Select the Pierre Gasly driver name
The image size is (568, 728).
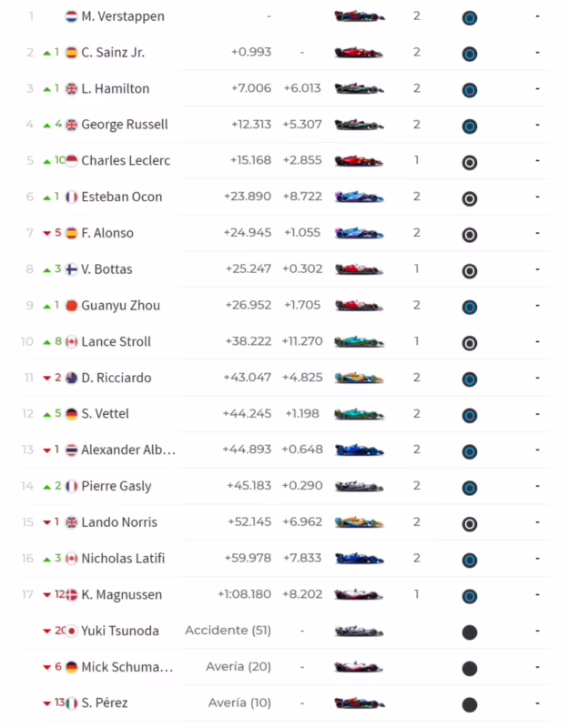click(x=117, y=486)
